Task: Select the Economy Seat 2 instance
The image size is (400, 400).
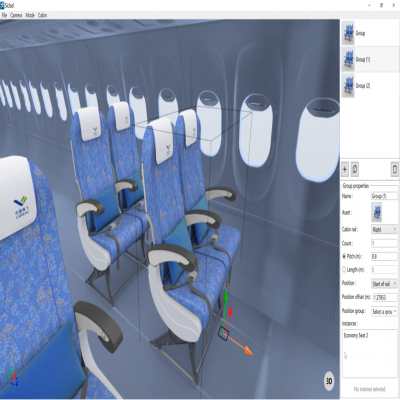Action: [x=356, y=336]
